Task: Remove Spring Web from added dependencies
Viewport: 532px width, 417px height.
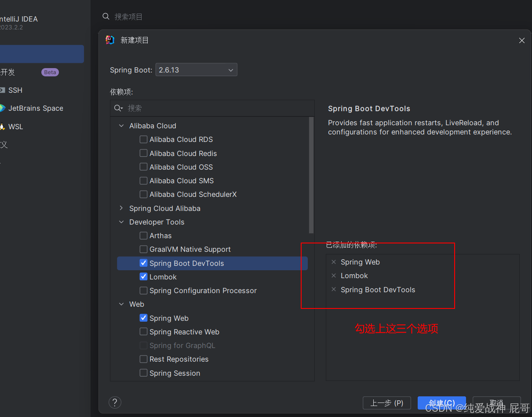Action: pyautogui.click(x=334, y=262)
